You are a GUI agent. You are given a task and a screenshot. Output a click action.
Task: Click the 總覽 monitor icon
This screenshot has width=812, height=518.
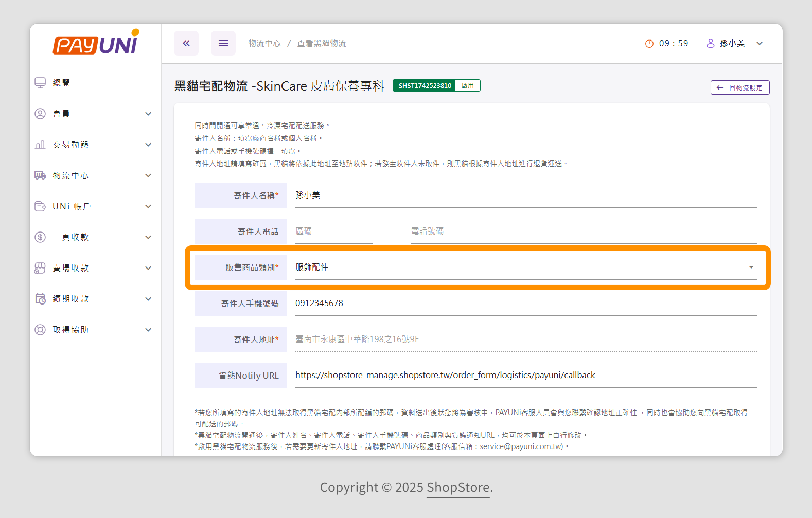pyautogui.click(x=40, y=83)
